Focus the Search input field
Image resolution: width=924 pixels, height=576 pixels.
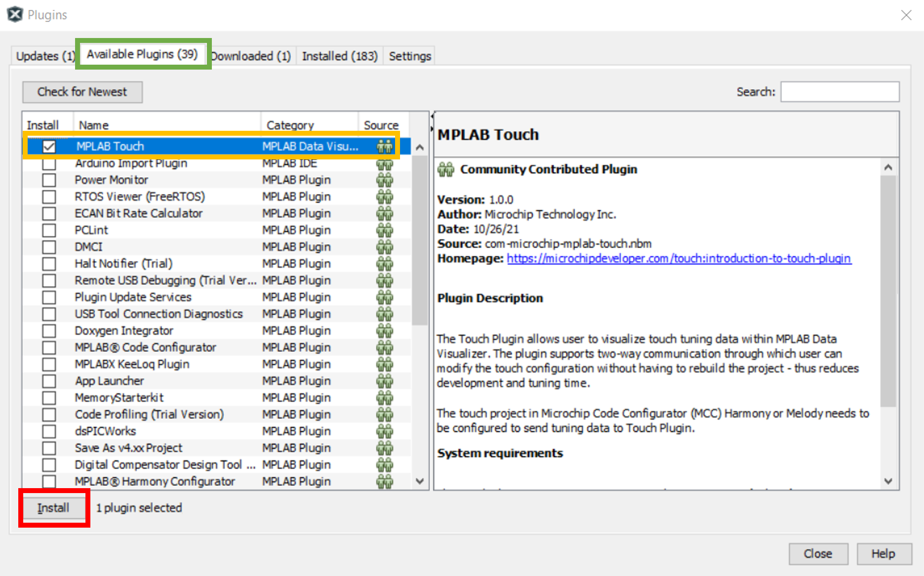tap(839, 92)
